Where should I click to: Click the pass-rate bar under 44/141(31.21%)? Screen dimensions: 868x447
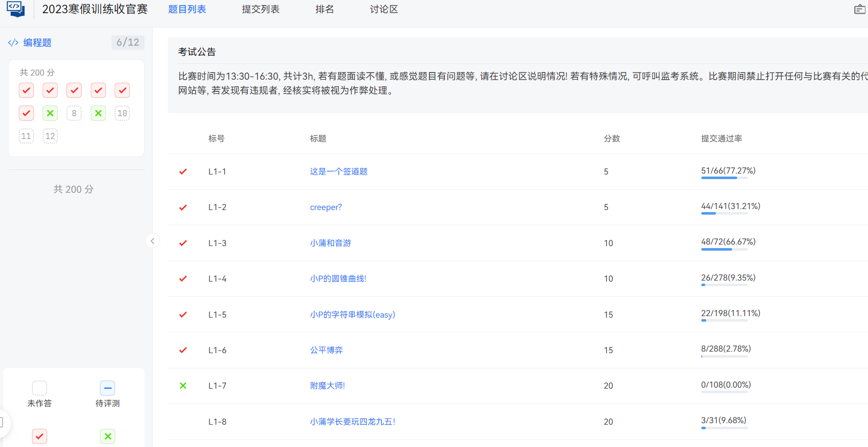724,214
